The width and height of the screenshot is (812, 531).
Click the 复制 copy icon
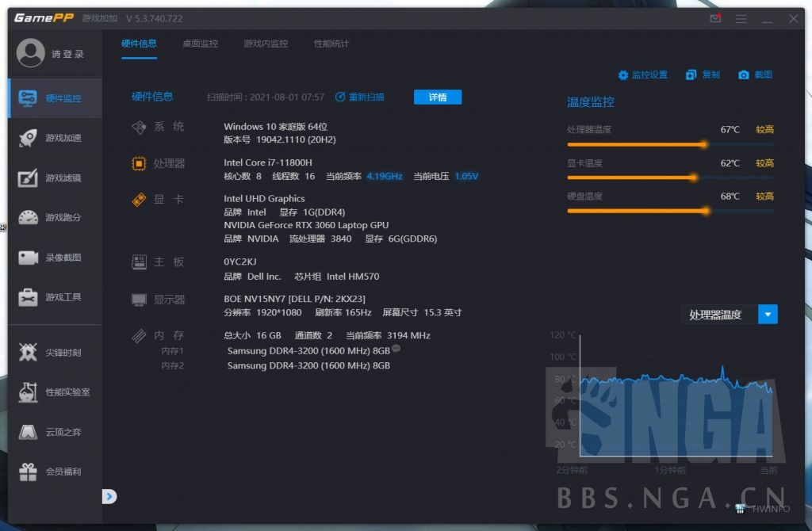point(691,75)
